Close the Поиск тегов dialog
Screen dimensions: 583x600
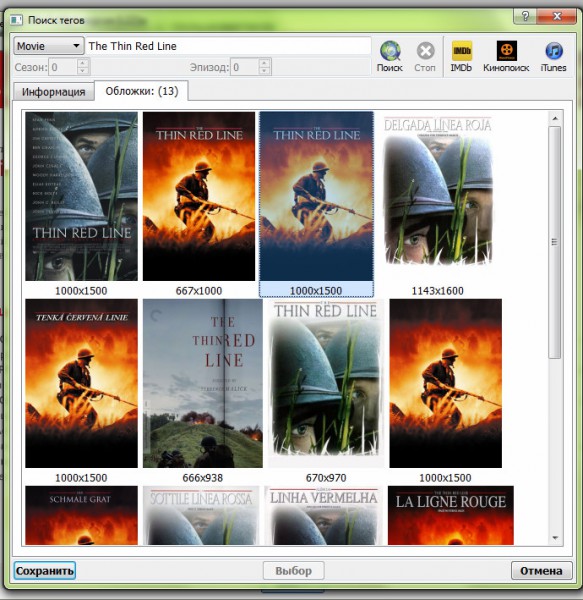[x=557, y=16]
